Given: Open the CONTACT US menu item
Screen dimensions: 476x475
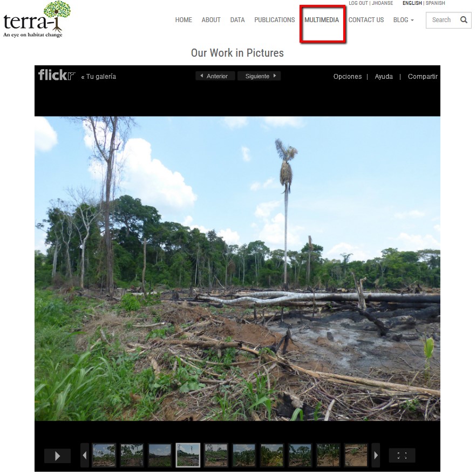Looking at the screenshot, I should tap(366, 20).
